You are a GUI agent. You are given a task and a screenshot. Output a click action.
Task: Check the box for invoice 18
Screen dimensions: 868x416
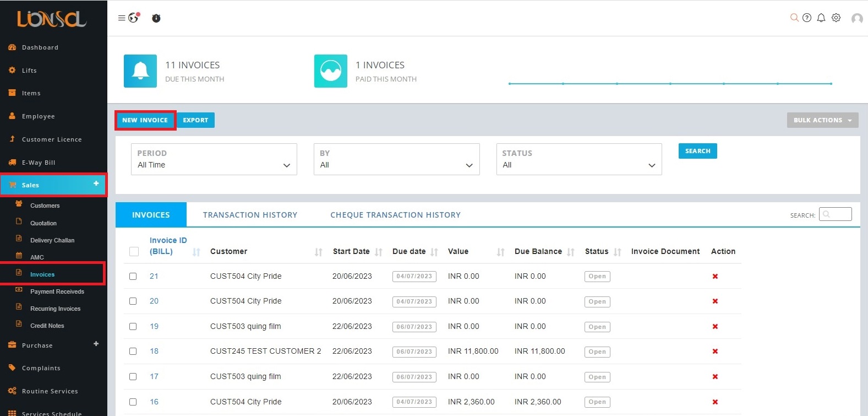(133, 351)
